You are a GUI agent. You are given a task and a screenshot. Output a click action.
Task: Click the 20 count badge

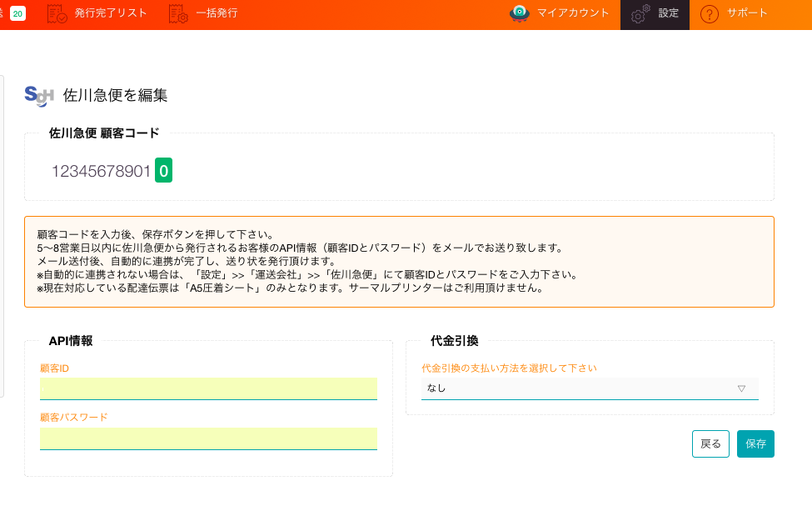[17, 13]
